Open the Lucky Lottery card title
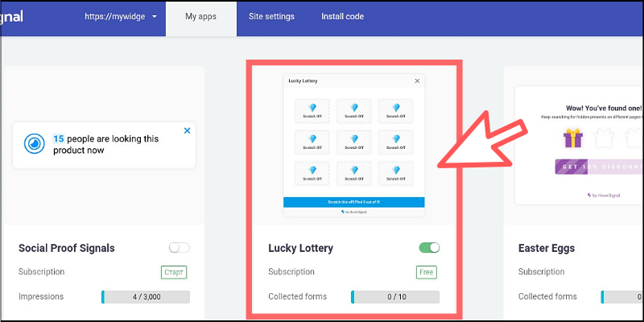This screenshot has height=322, width=644. click(x=300, y=248)
